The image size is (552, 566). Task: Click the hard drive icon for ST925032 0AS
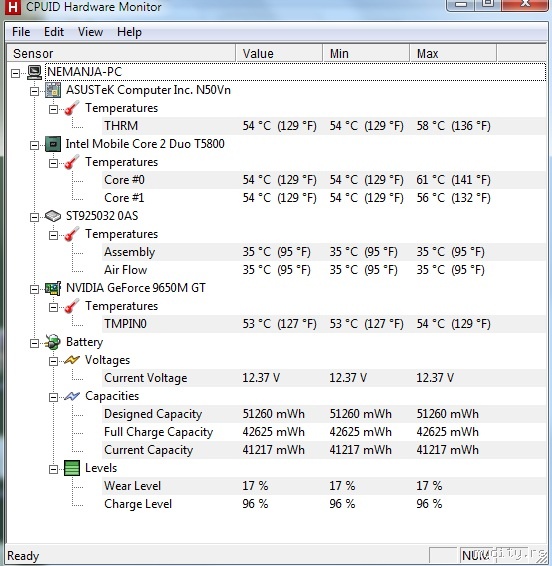click(x=53, y=216)
